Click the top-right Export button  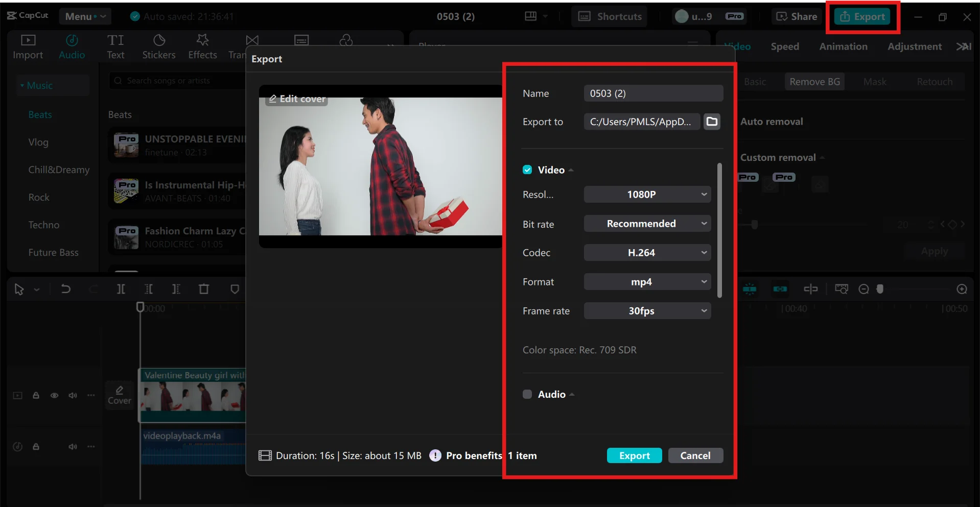tap(862, 16)
